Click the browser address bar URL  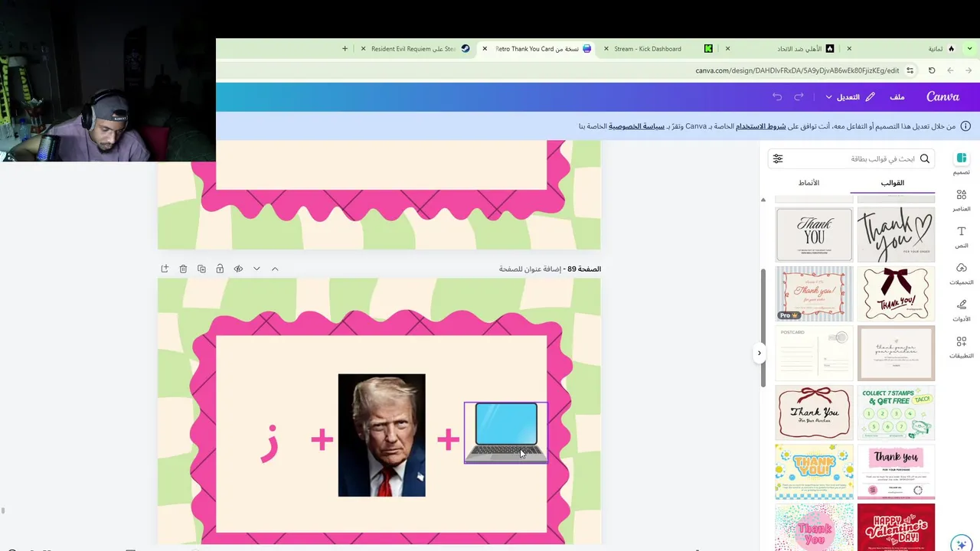pyautogui.click(x=797, y=70)
